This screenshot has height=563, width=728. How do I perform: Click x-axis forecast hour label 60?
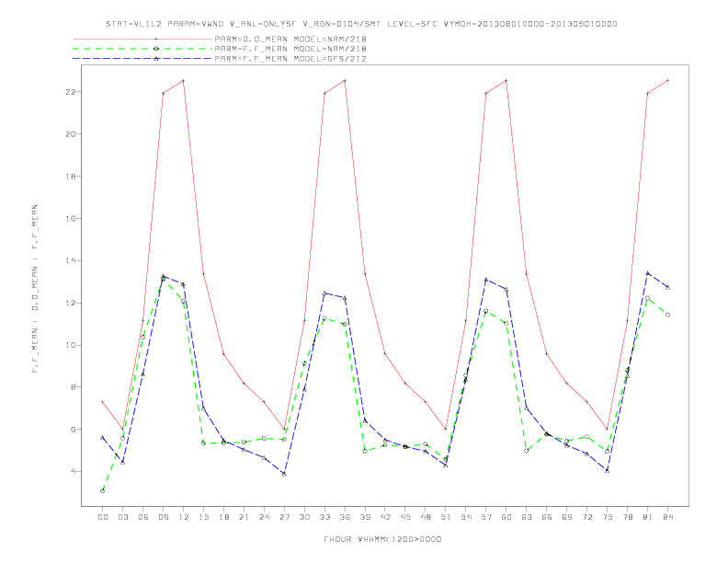pos(506,517)
